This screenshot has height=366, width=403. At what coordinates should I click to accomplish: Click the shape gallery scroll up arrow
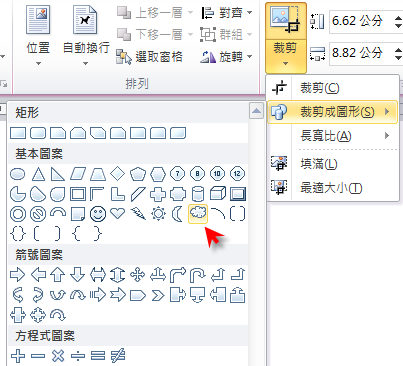[x=256, y=111]
